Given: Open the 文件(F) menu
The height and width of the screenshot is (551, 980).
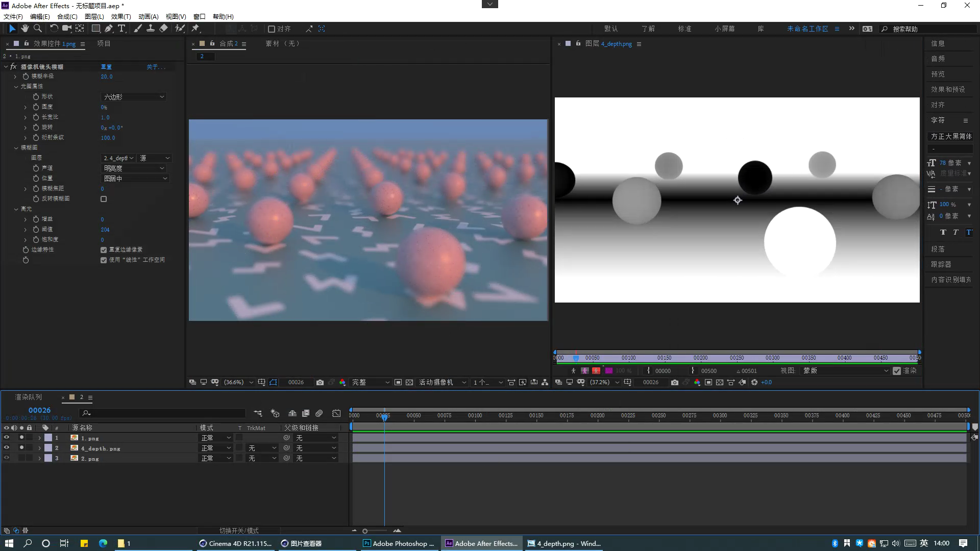Looking at the screenshot, I should pyautogui.click(x=13, y=16).
